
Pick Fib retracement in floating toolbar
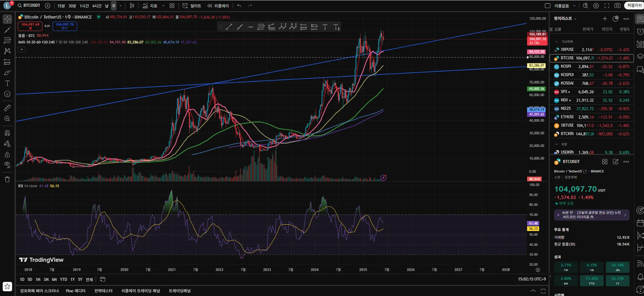pyautogui.click(x=261, y=27)
